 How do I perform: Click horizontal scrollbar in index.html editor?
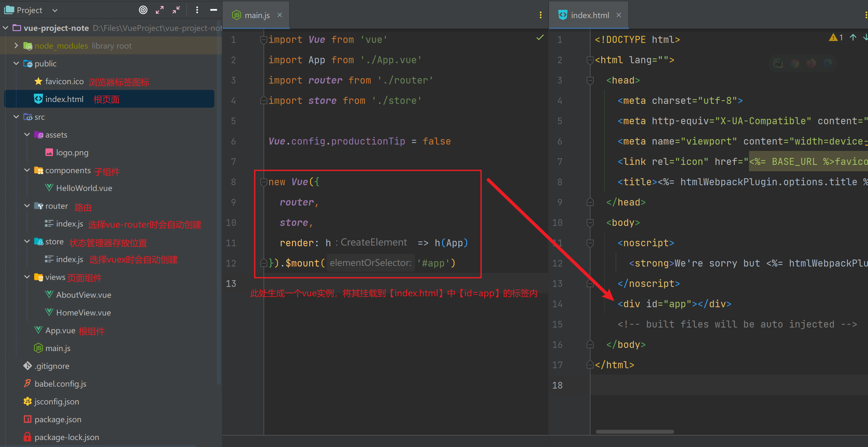(x=634, y=432)
